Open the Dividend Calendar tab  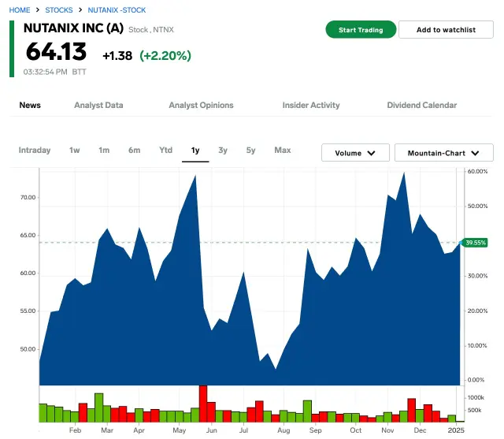point(422,105)
